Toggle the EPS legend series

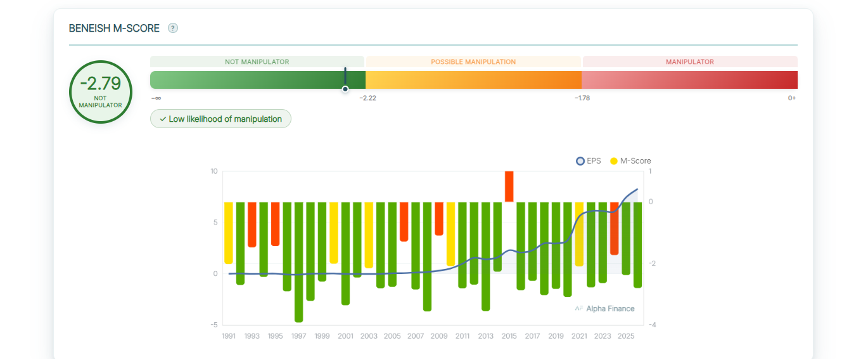point(589,161)
